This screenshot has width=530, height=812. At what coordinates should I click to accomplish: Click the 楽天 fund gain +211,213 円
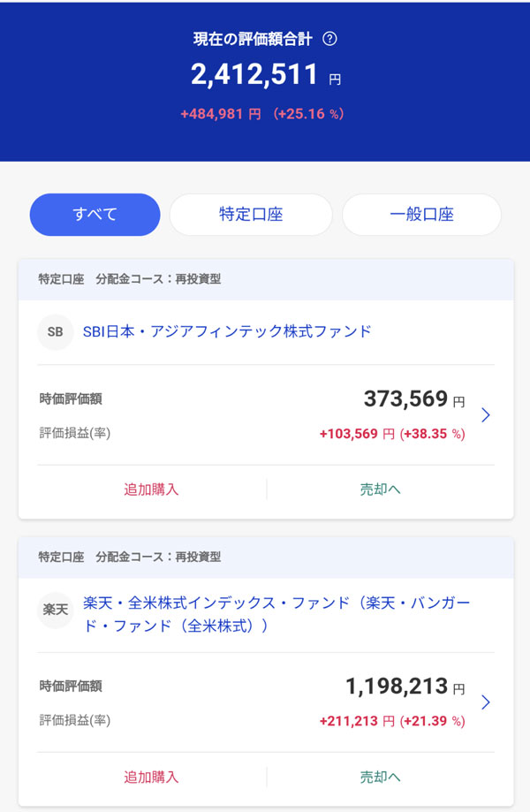(357, 721)
